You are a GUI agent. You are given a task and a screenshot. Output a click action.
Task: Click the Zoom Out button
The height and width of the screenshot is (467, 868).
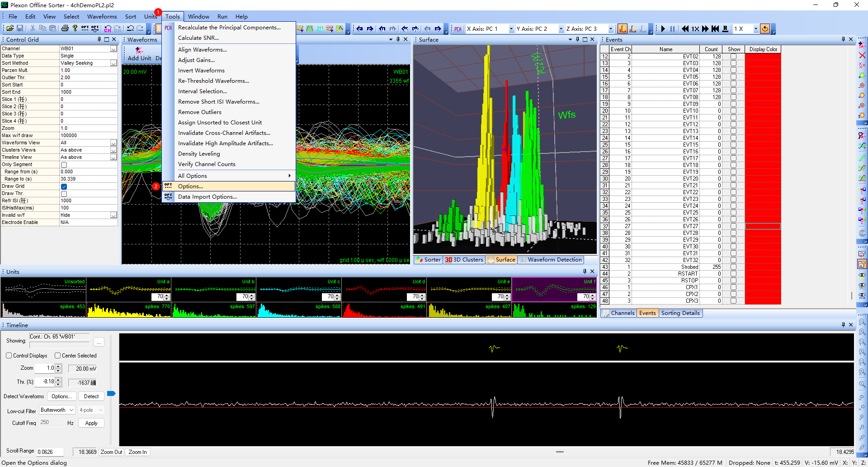click(111, 452)
